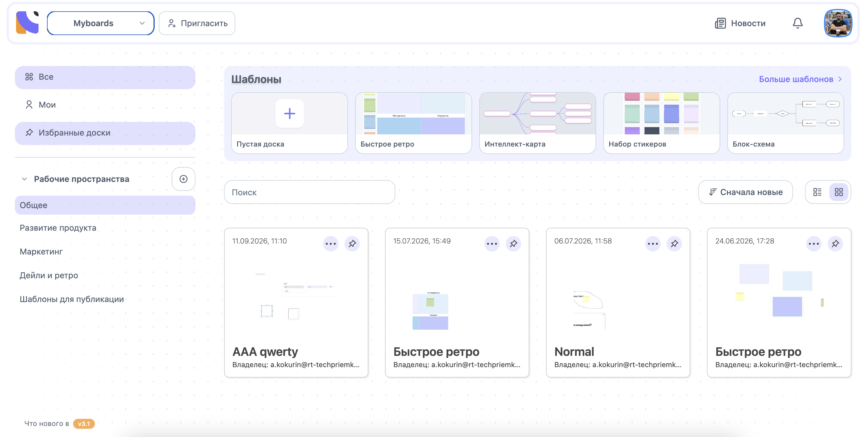Choose the Блок-схема template
This screenshot has height=437, width=868.
pyautogui.click(x=785, y=123)
